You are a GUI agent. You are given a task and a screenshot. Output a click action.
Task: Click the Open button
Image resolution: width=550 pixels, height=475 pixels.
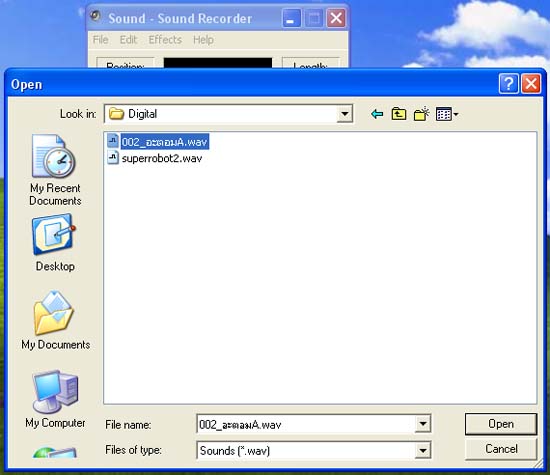click(501, 424)
